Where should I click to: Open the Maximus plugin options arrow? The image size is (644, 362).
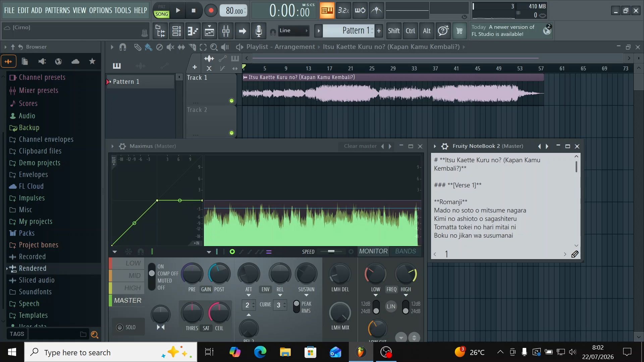pyautogui.click(x=112, y=146)
